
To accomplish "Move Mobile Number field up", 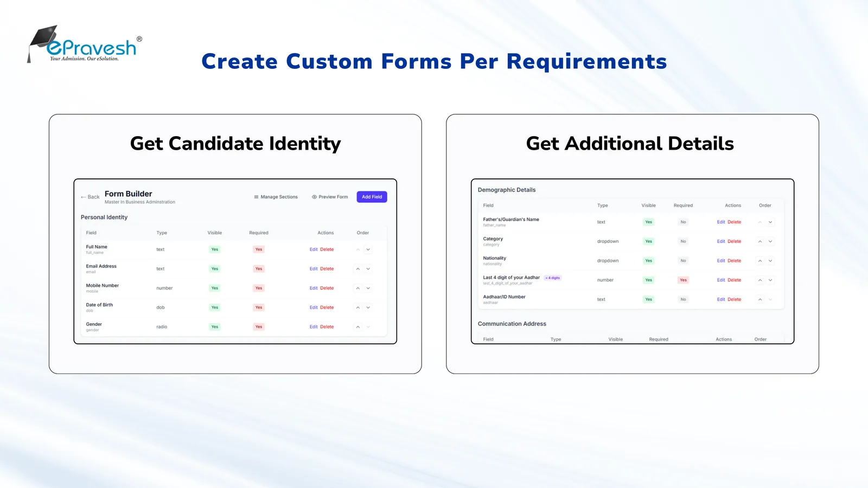I will (x=358, y=288).
